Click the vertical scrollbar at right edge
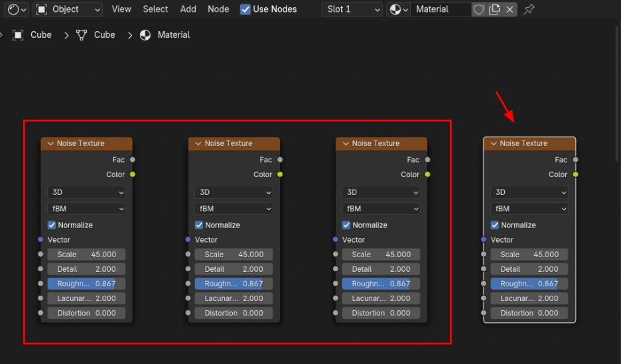The height and width of the screenshot is (364, 621). pos(618,93)
